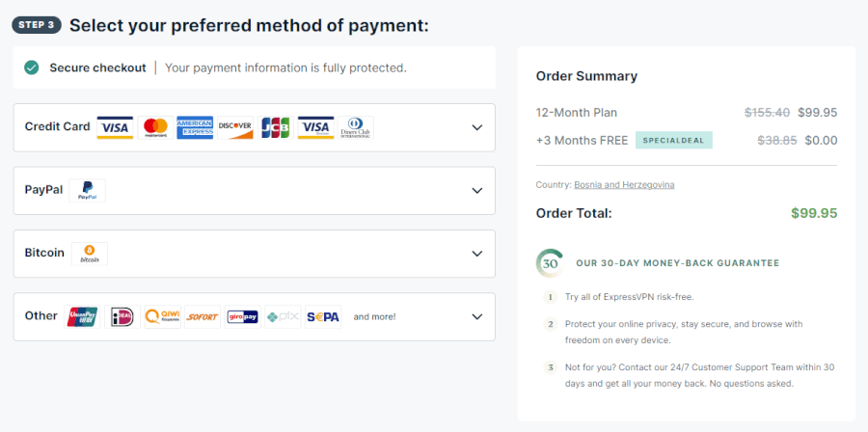
Task: Click the SPECIALDEAL coupon badge
Action: coord(674,141)
